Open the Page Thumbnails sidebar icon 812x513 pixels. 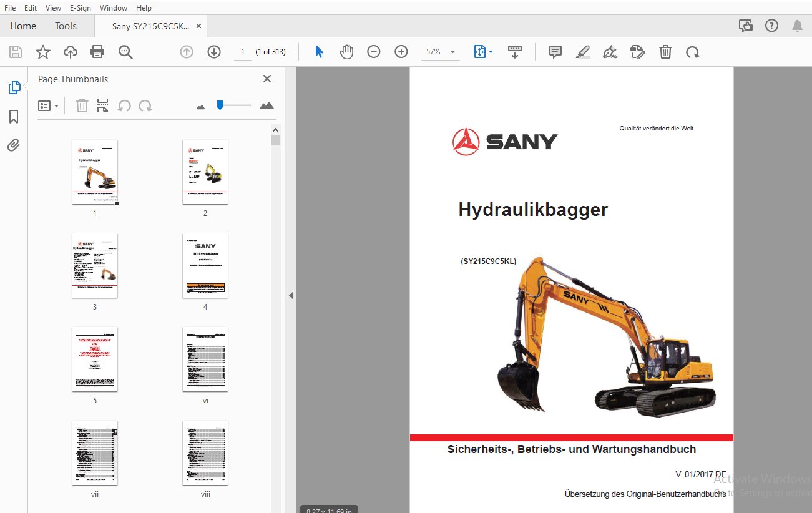point(14,88)
